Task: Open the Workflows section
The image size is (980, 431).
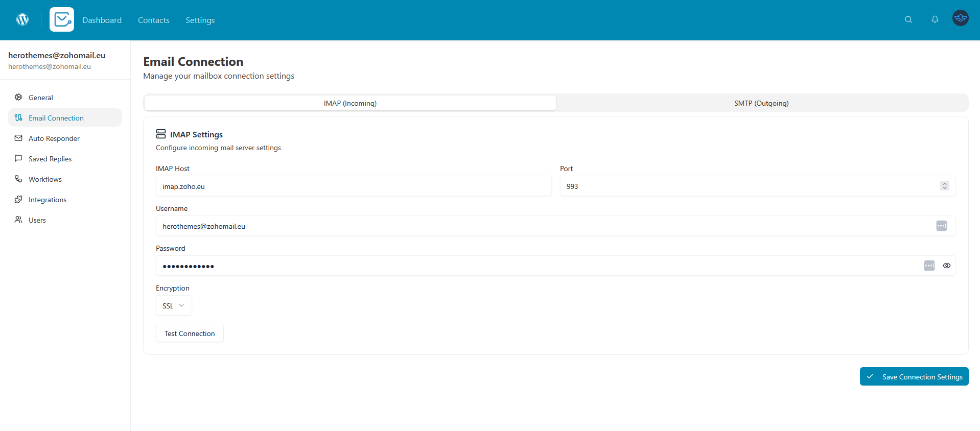Action: pyautogui.click(x=45, y=179)
